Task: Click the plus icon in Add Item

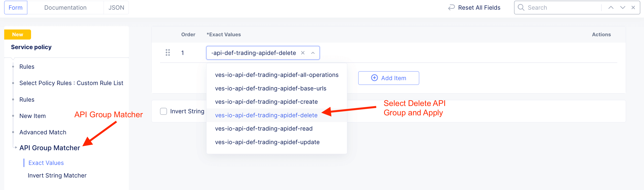Action: tap(374, 78)
